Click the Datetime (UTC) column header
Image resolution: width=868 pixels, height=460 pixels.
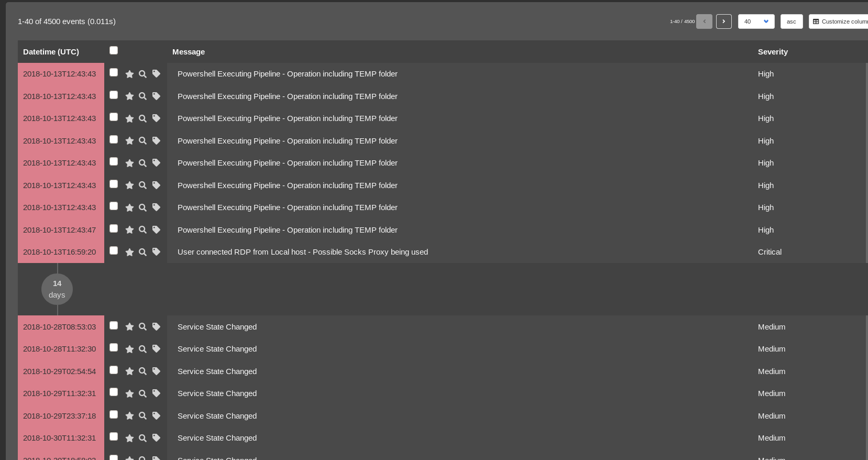tap(51, 51)
